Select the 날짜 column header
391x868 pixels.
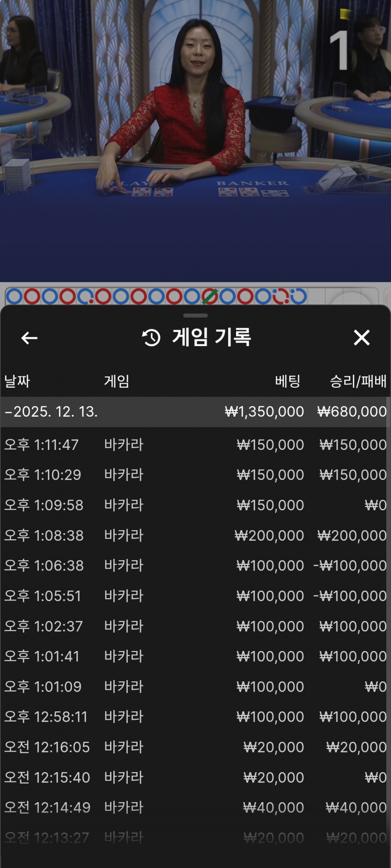(17, 381)
